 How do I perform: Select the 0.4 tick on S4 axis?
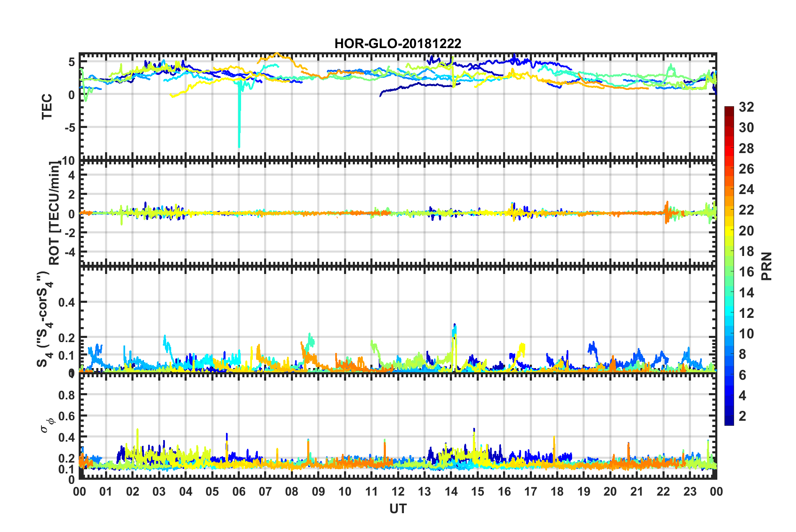(x=67, y=302)
